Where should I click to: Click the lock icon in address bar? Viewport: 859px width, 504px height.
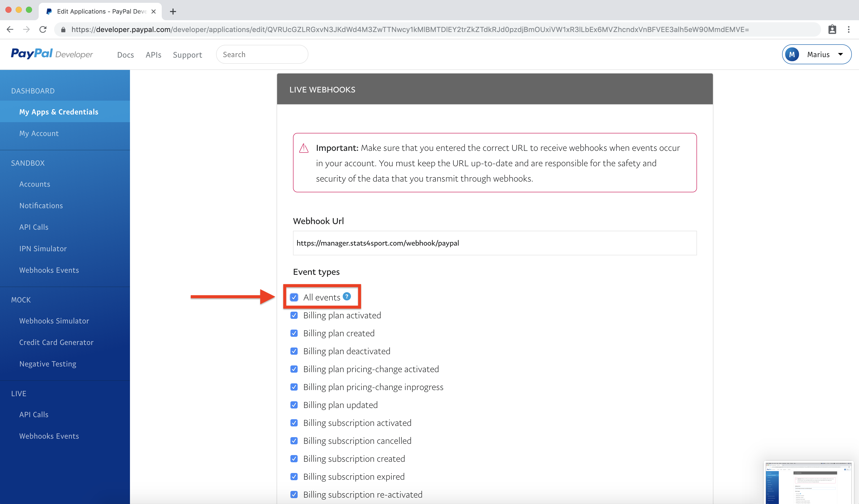tap(63, 30)
